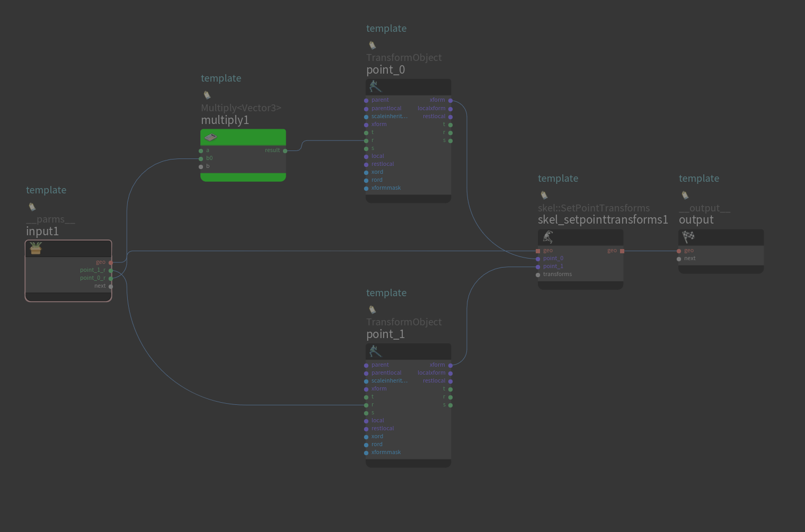Click the geo output port on input1
Screen dimensions: 805x532
click(x=111, y=262)
